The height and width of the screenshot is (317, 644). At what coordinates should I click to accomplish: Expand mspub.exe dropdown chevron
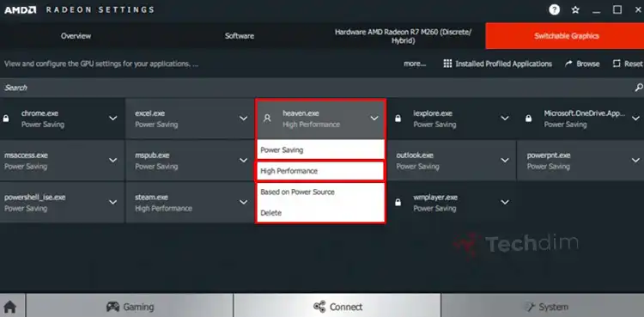pos(244,161)
